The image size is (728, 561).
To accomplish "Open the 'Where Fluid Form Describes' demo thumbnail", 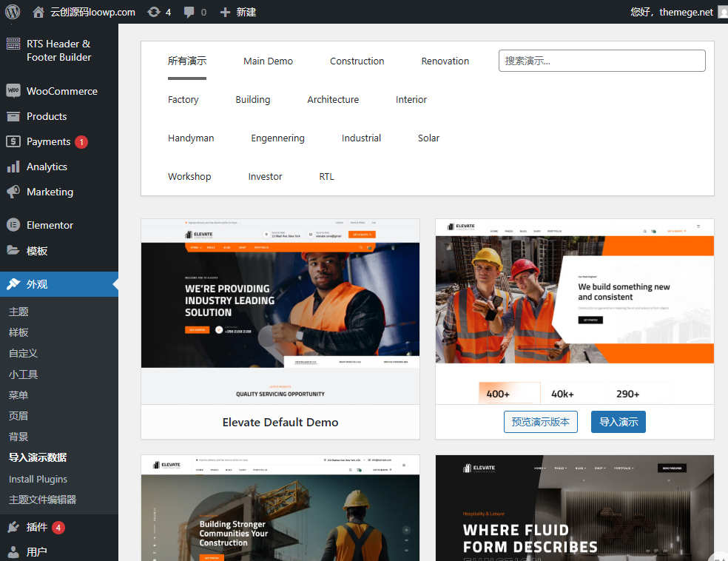I will pyautogui.click(x=575, y=508).
